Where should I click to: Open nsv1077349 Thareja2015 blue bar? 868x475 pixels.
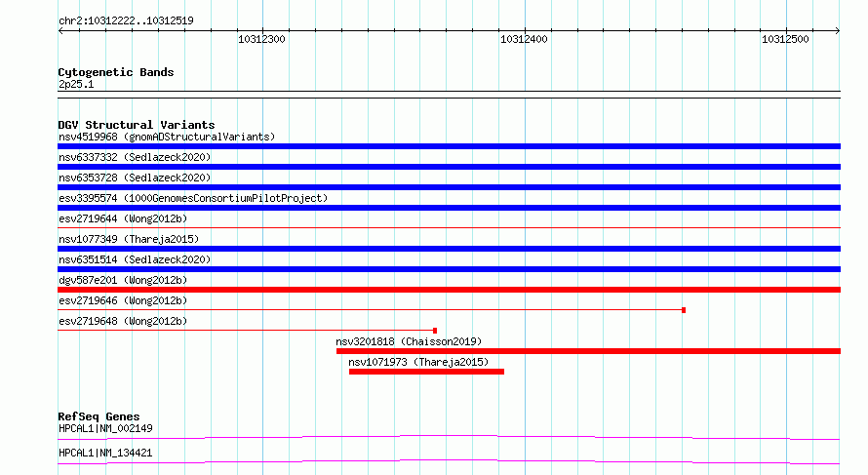[449, 249]
